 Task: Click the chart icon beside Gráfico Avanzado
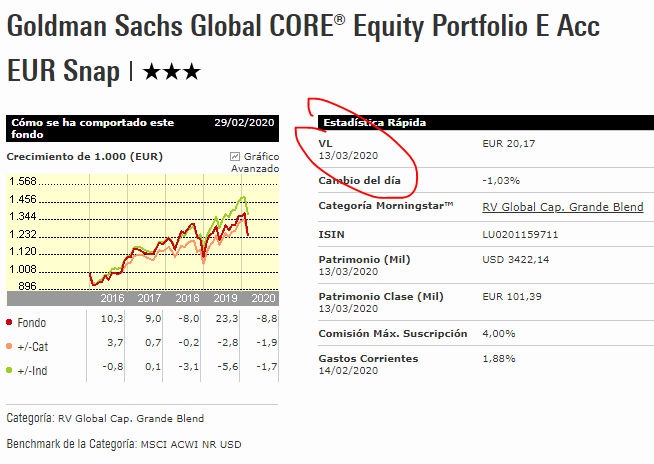pos(235,157)
